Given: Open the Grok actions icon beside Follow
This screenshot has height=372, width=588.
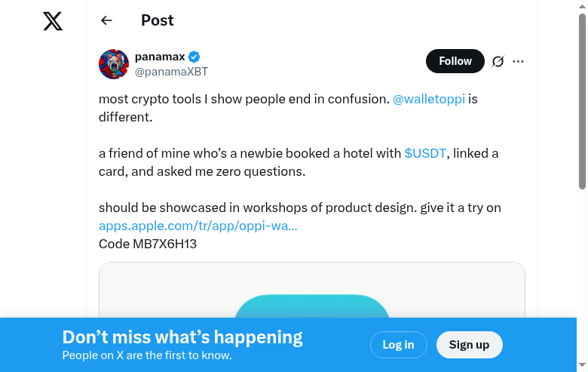Looking at the screenshot, I should [498, 61].
